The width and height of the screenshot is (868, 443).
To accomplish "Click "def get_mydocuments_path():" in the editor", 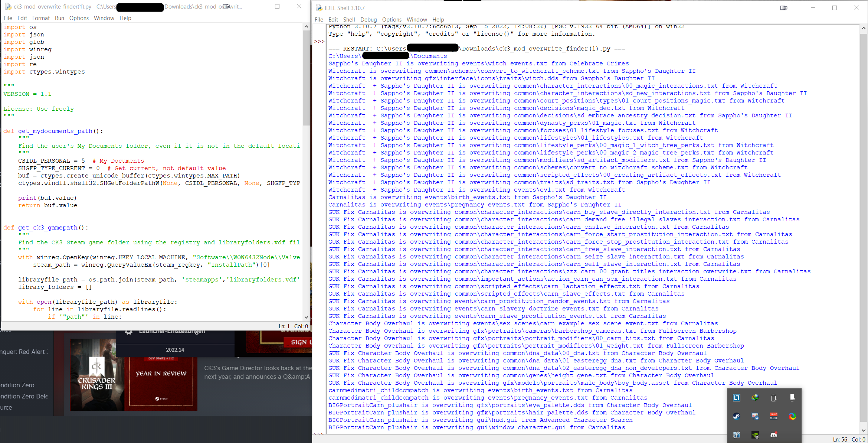I will (53, 131).
